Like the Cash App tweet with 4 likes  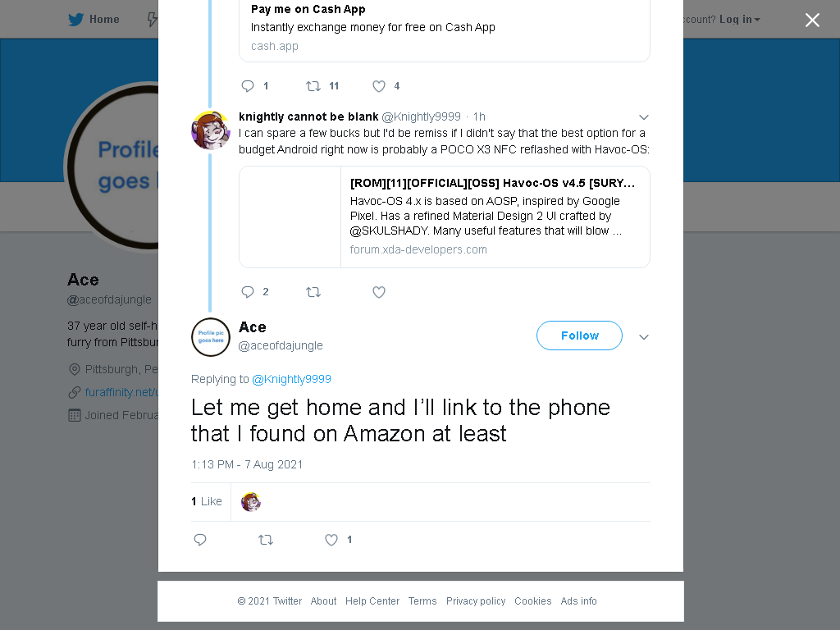click(379, 86)
